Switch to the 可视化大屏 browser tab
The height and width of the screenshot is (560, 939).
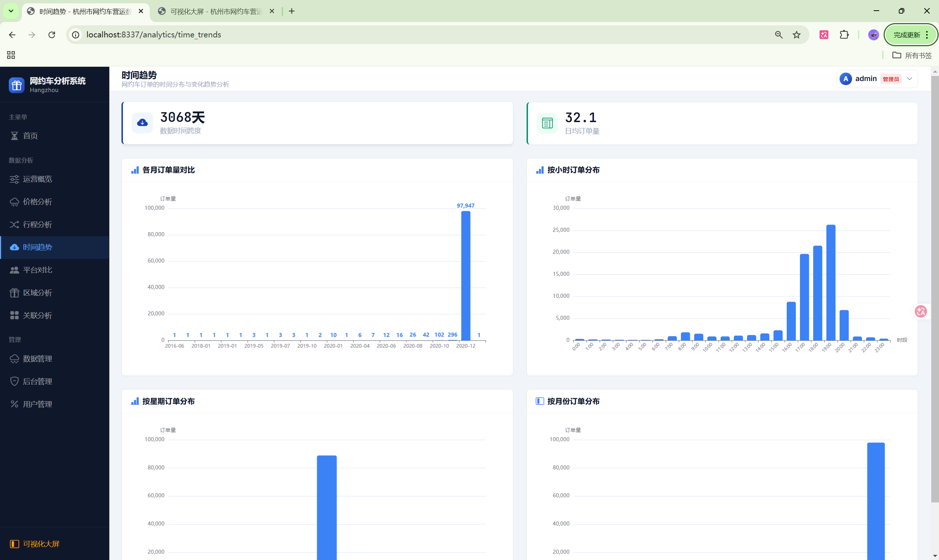(216, 11)
